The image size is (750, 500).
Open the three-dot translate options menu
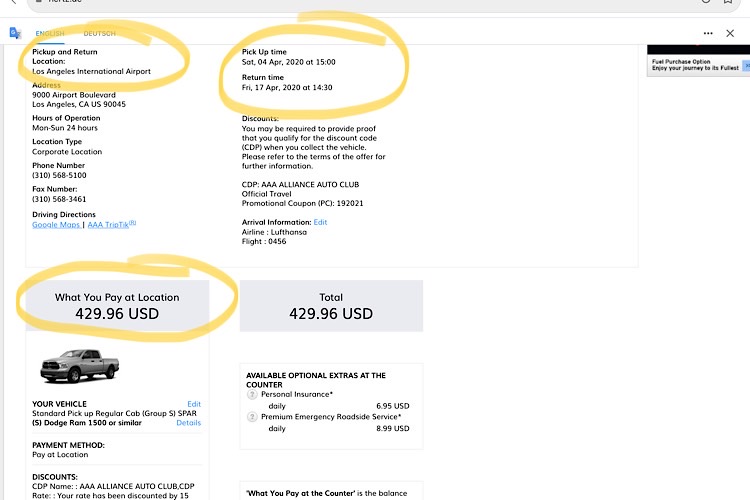point(706,33)
